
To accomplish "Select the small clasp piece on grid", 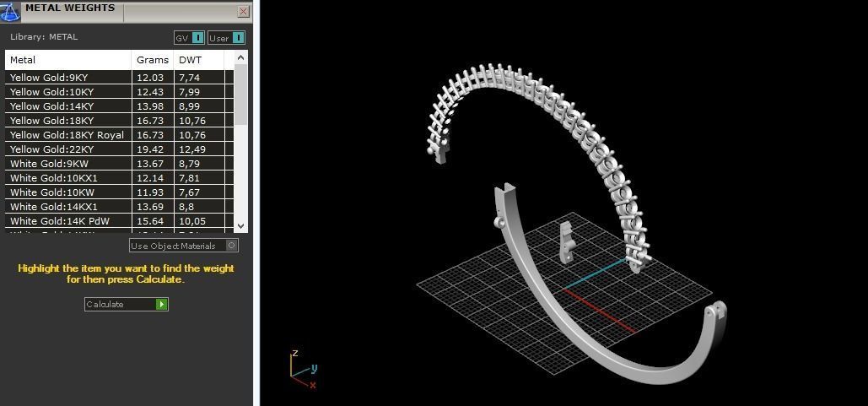I will pos(566,242).
